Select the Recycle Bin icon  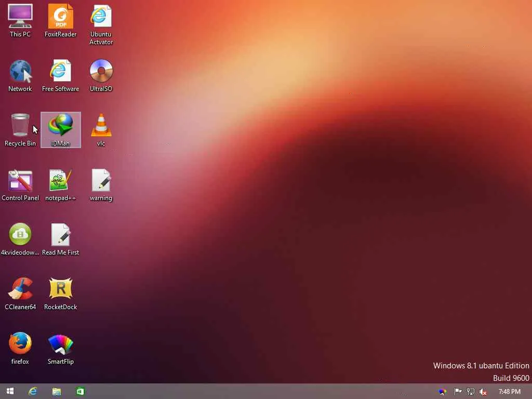point(20,130)
